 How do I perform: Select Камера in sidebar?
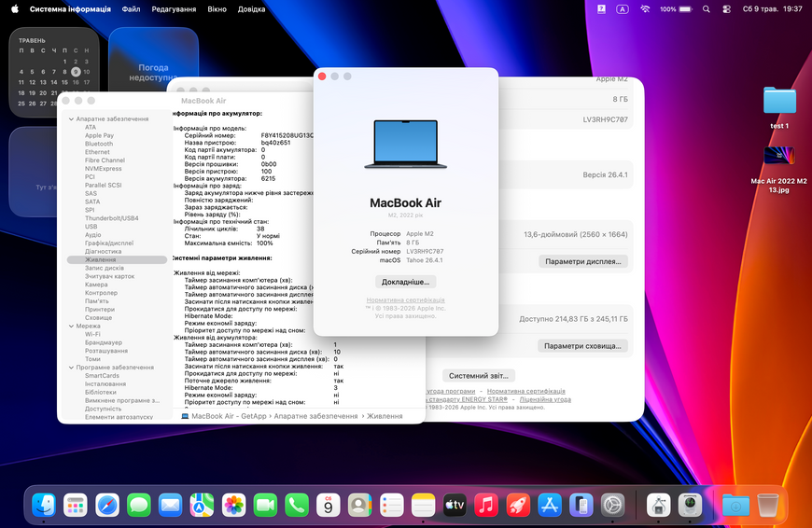point(96,285)
